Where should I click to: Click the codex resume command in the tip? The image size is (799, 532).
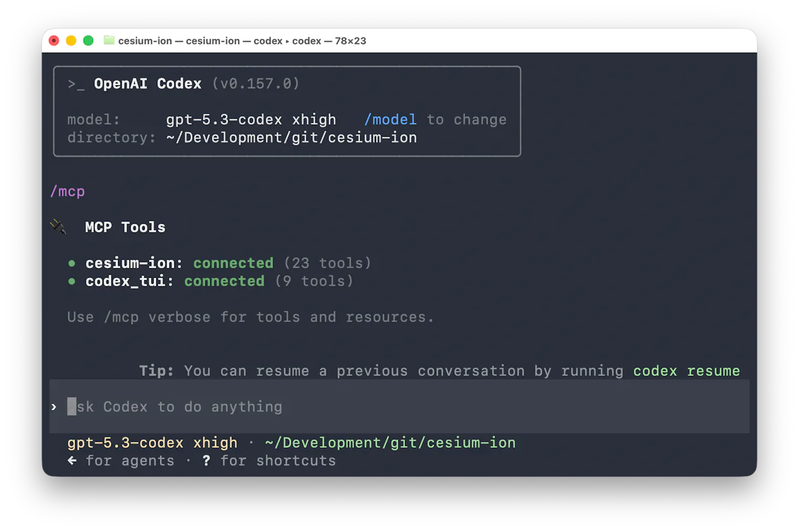pyautogui.click(x=686, y=370)
